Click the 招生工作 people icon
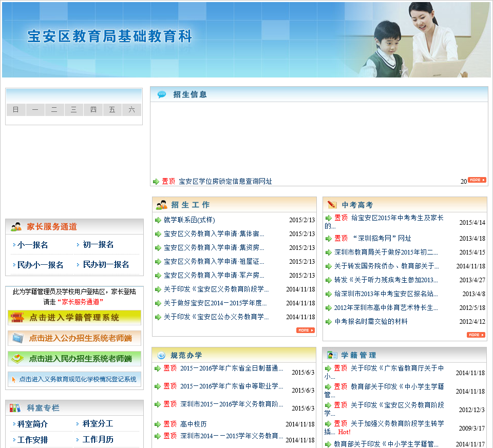This screenshot has width=493, height=448. [x=162, y=205]
